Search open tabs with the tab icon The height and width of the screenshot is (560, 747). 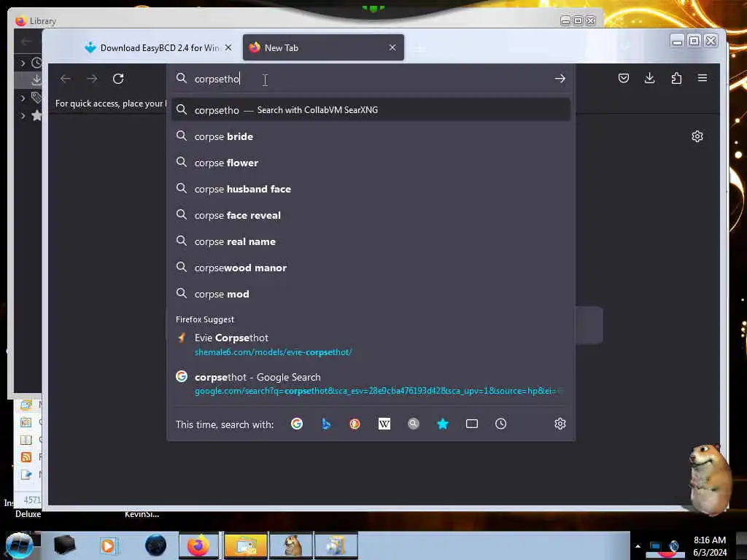coord(472,424)
